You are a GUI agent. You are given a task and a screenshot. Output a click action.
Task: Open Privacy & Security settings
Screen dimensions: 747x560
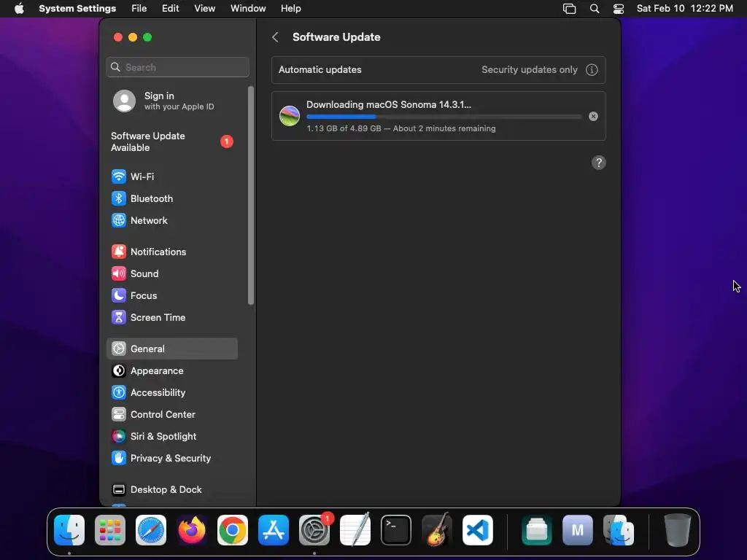(172, 459)
